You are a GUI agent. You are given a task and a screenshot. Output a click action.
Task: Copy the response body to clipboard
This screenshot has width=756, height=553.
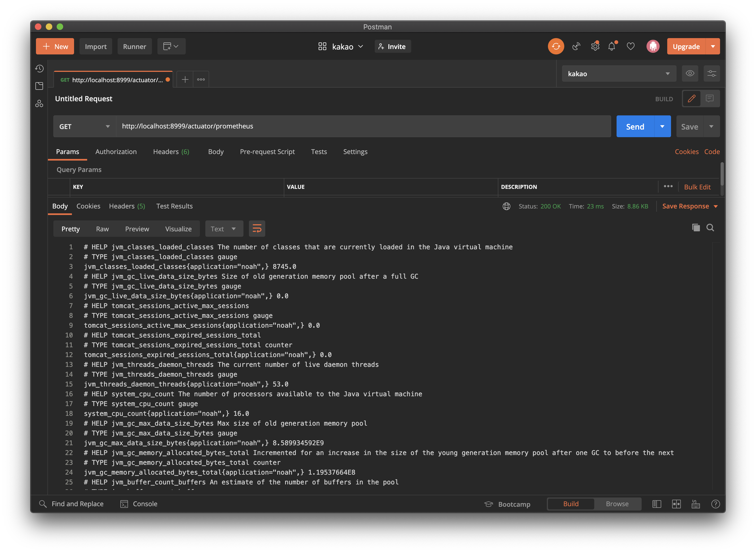(x=696, y=228)
